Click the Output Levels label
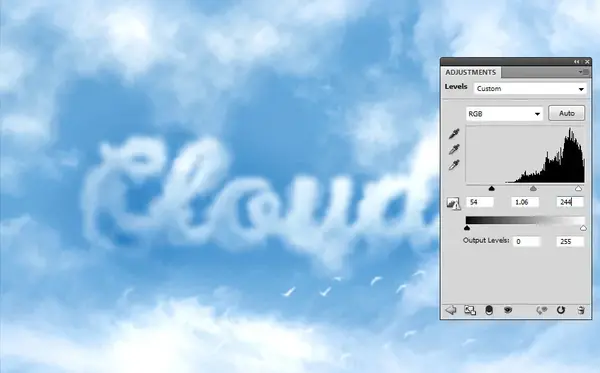Screen dimensions: 600x373 click(486, 241)
